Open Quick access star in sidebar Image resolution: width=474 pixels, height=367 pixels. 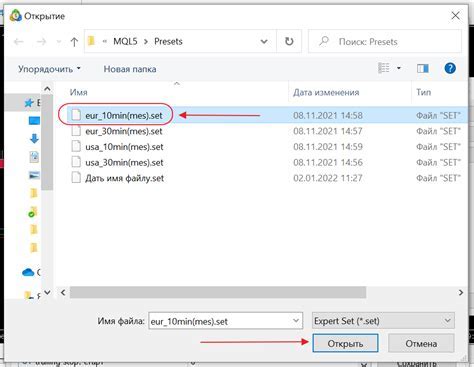[x=29, y=103]
